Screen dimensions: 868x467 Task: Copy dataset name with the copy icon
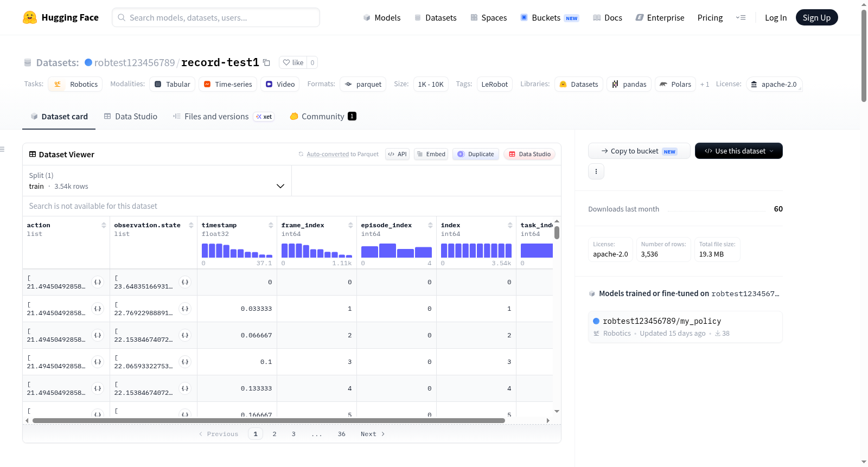pos(266,62)
